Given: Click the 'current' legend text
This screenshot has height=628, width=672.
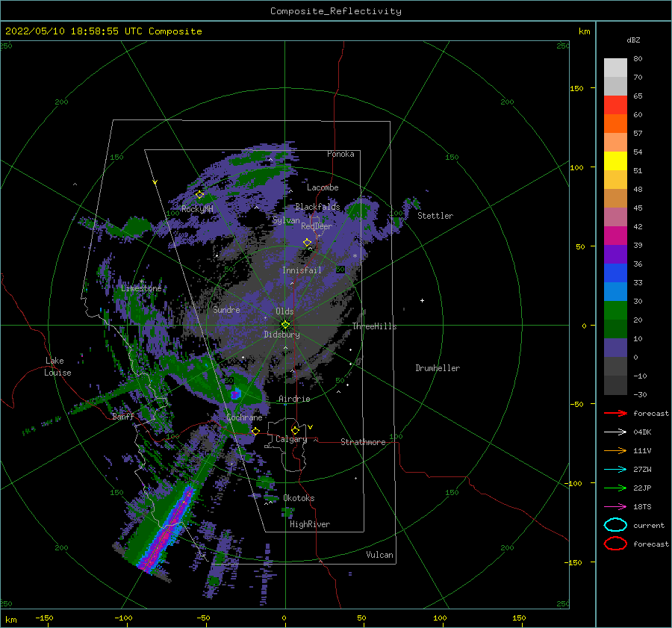Looking at the screenshot, I should pos(648,525).
